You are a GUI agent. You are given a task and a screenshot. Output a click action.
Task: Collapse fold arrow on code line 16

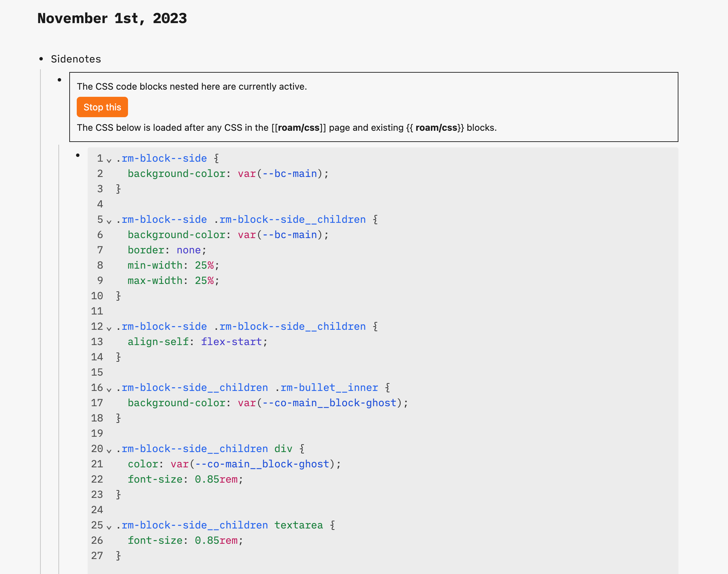109,389
